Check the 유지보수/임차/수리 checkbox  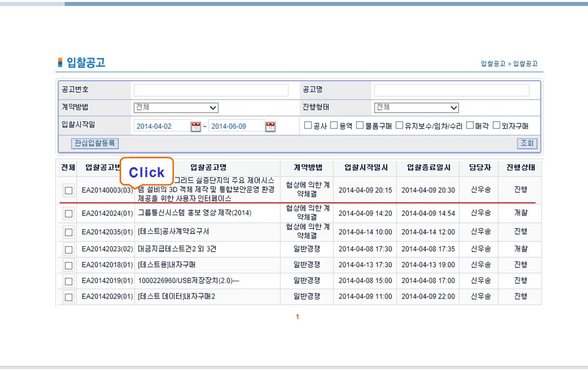tap(399, 125)
